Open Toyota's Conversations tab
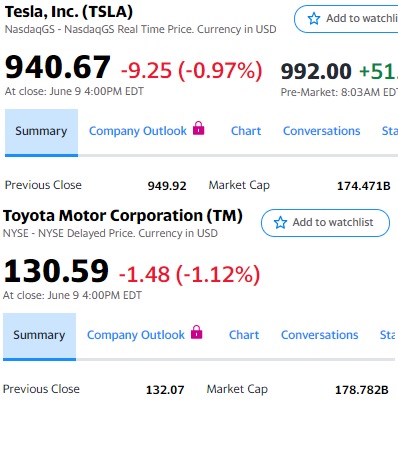This screenshot has width=398, height=450. click(x=320, y=335)
